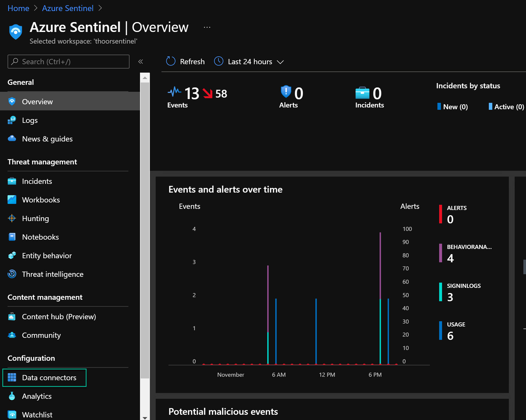This screenshot has height=420, width=526.
Task: Click the New (0) incident status
Action: pyautogui.click(x=453, y=107)
